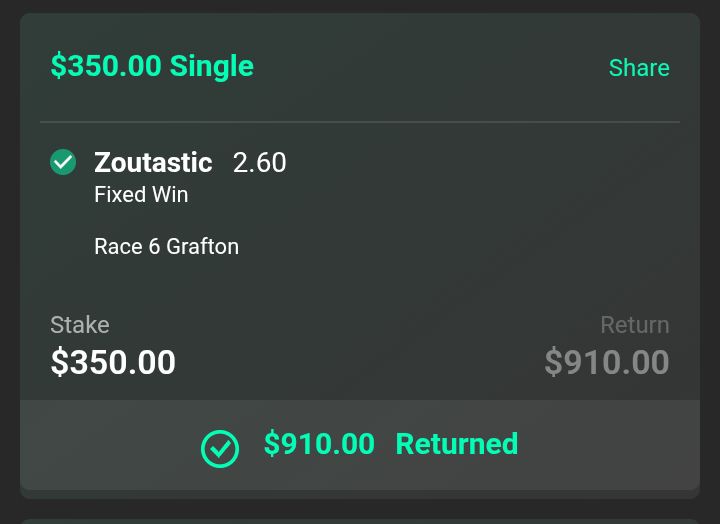Click the divider line under bet header

(360, 122)
